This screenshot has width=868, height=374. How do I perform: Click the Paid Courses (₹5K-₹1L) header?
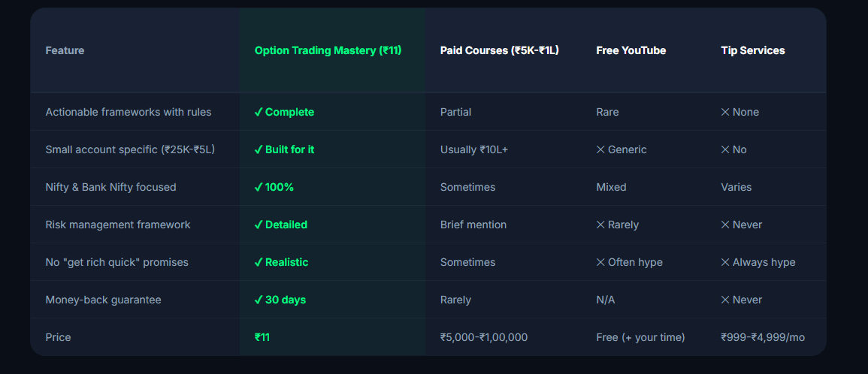point(499,50)
